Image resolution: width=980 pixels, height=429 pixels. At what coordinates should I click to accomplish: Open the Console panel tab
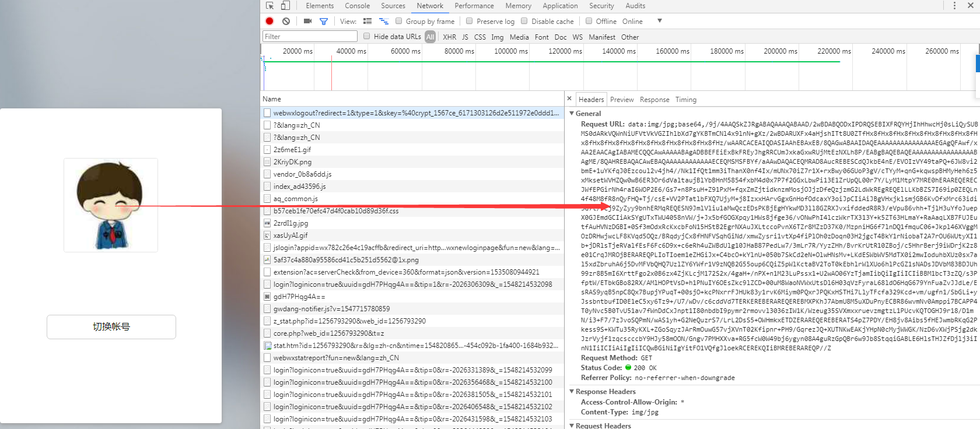357,6
